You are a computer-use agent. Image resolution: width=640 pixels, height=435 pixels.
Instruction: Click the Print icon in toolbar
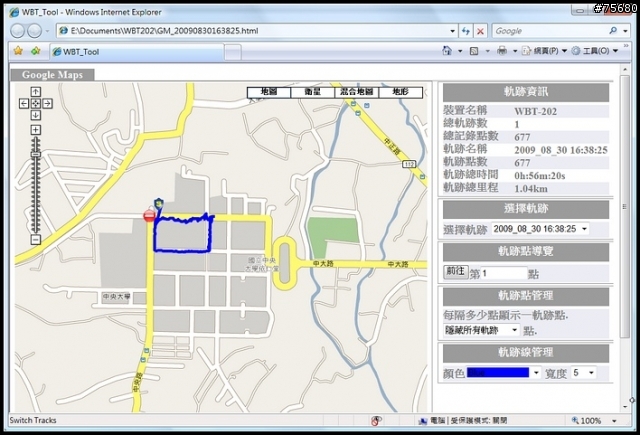pos(502,51)
